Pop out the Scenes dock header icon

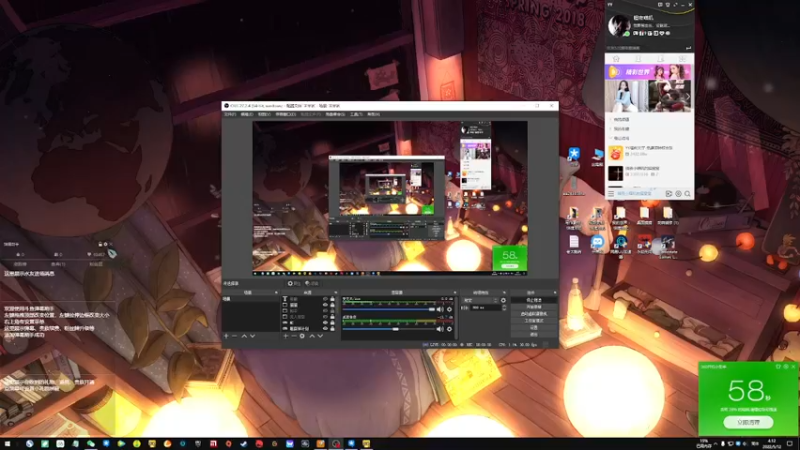[x=276, y=292]
